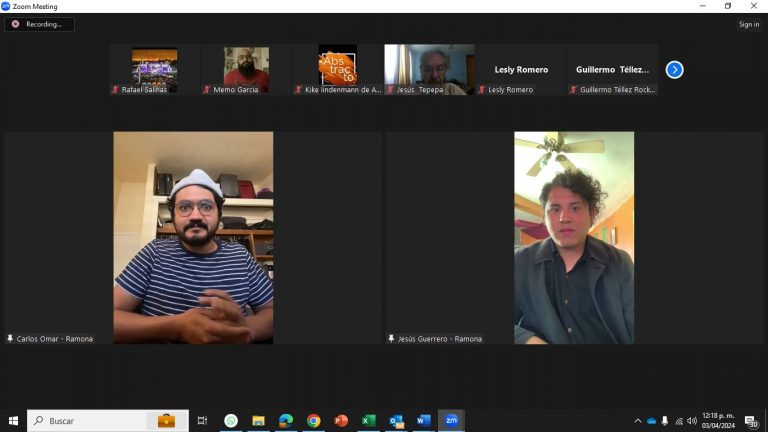Open Microsoft Edge from the taskbar
Viewport: 768px width, 432px height.
tap(286, 421)
